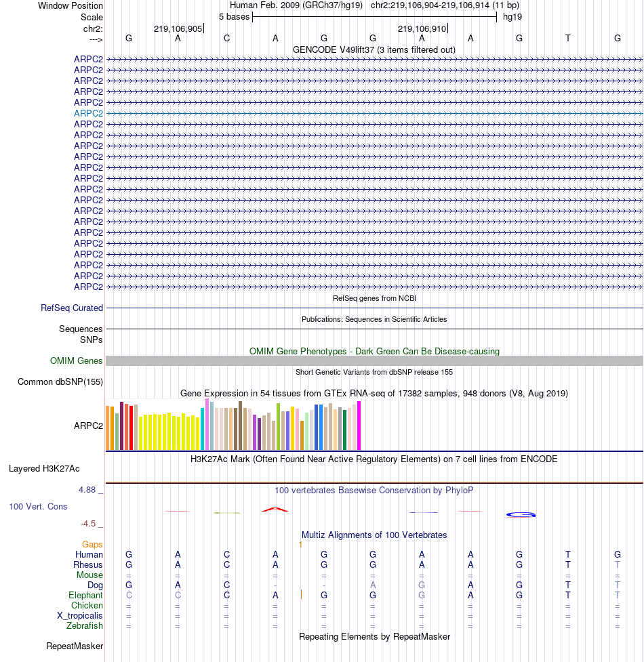Click the blue G logo in PhyloP track
Screen dimensions: 644x662
[521, 515]
